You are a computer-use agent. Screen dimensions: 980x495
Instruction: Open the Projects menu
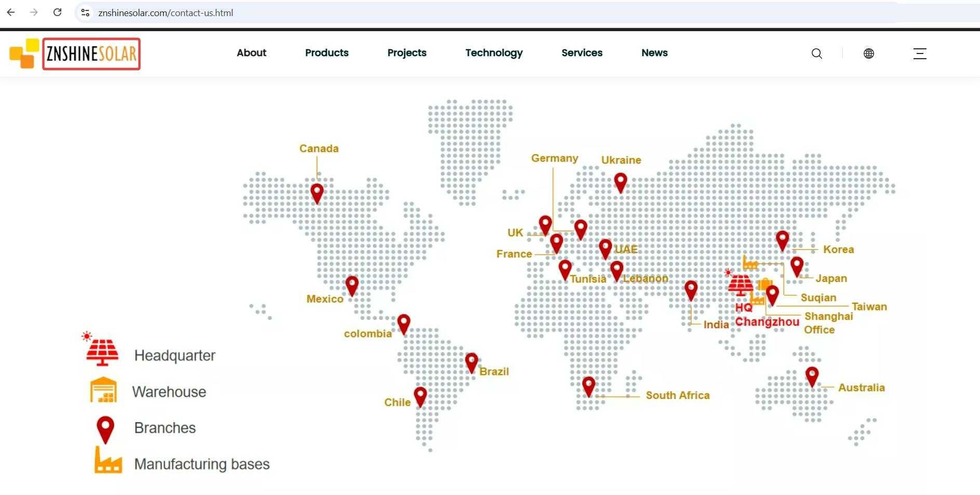click(407, 53)
